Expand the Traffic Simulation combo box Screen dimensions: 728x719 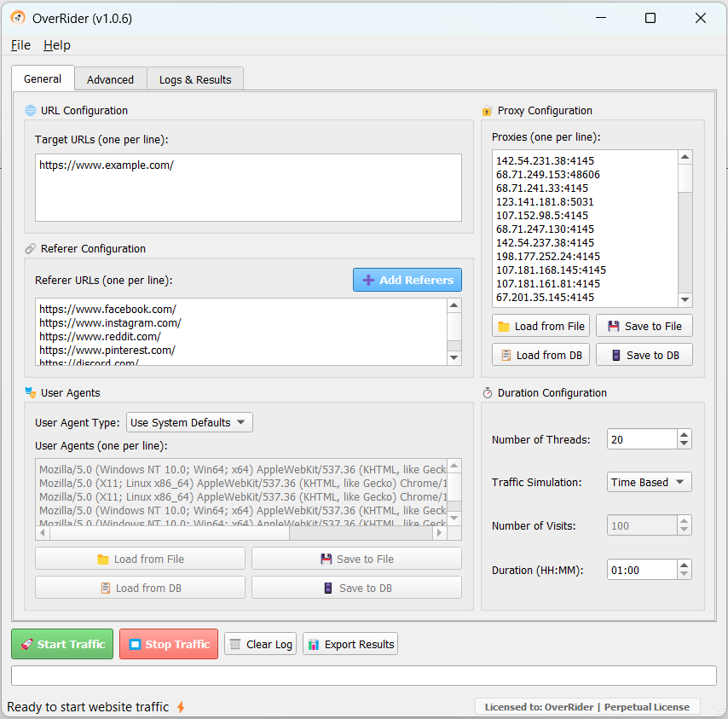click(x=649, y=482)
